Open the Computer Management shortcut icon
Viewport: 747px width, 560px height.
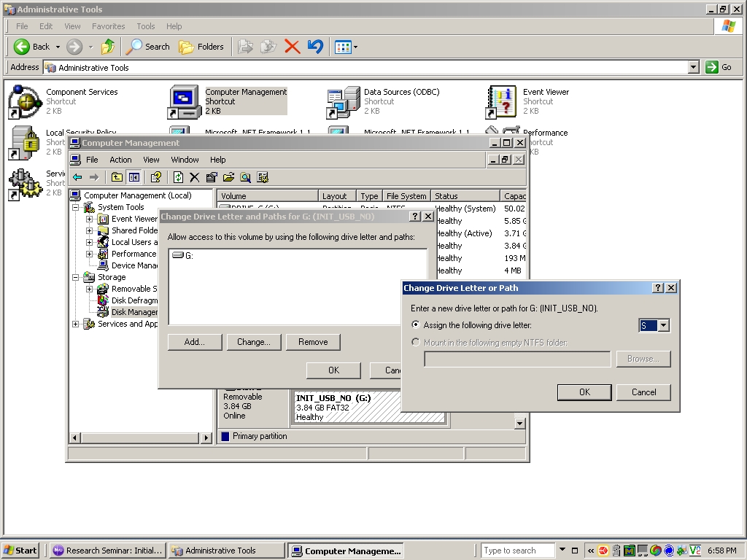click(185, 102)
